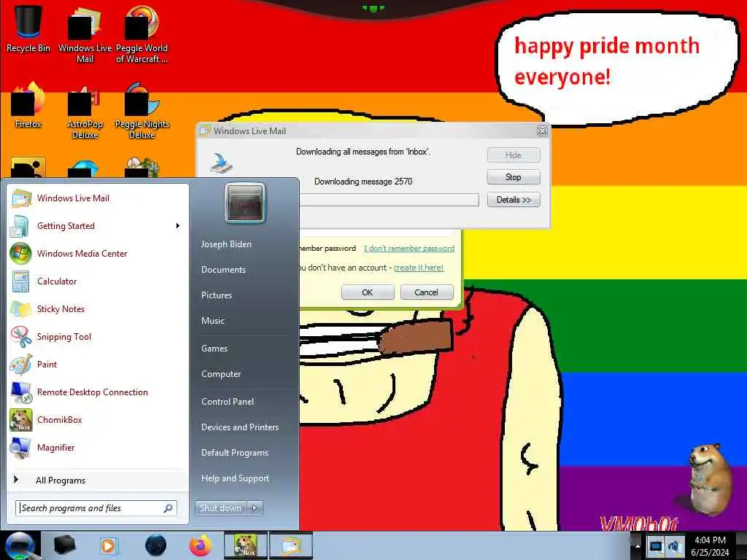Open Games from Start menu

pyautogui.click(x=214, y=349)
